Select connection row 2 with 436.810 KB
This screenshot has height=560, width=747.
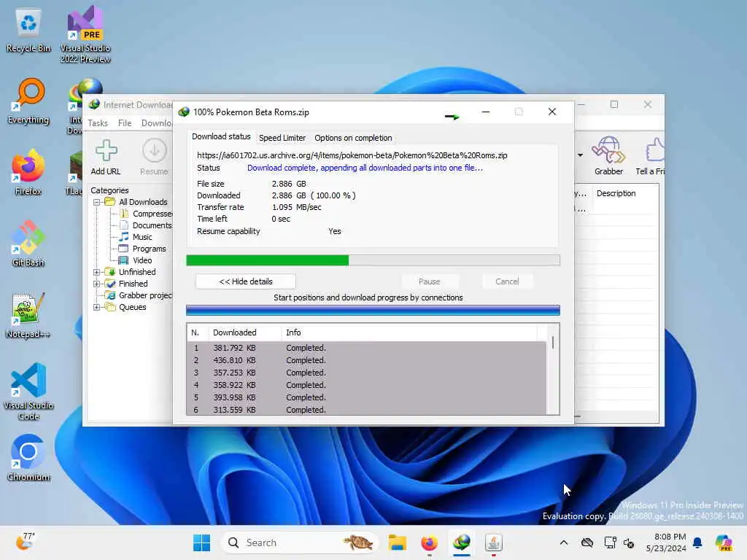tap(366, 360)
